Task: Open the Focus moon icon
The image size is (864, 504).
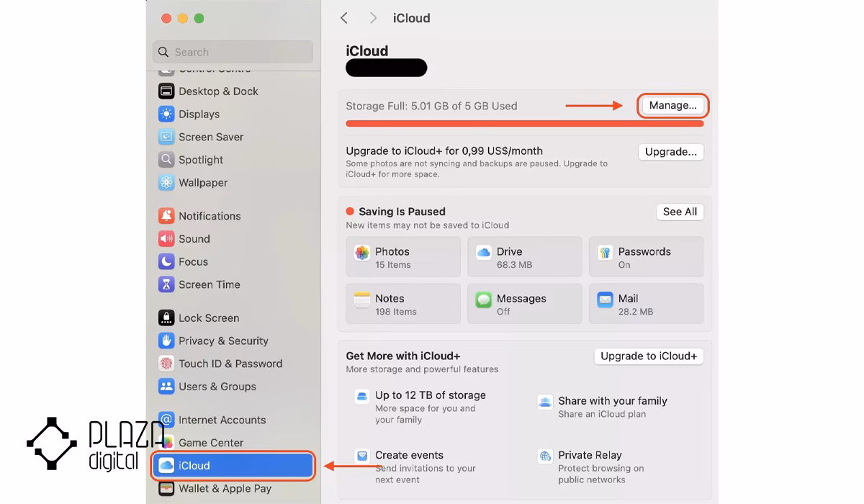Action: click(x=166, y=262)
